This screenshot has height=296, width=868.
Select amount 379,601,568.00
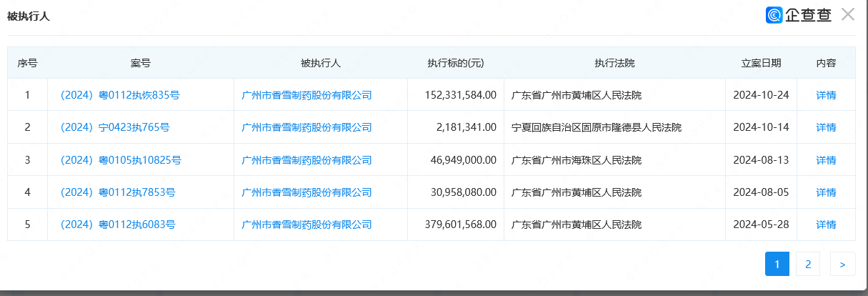[460, 225]
